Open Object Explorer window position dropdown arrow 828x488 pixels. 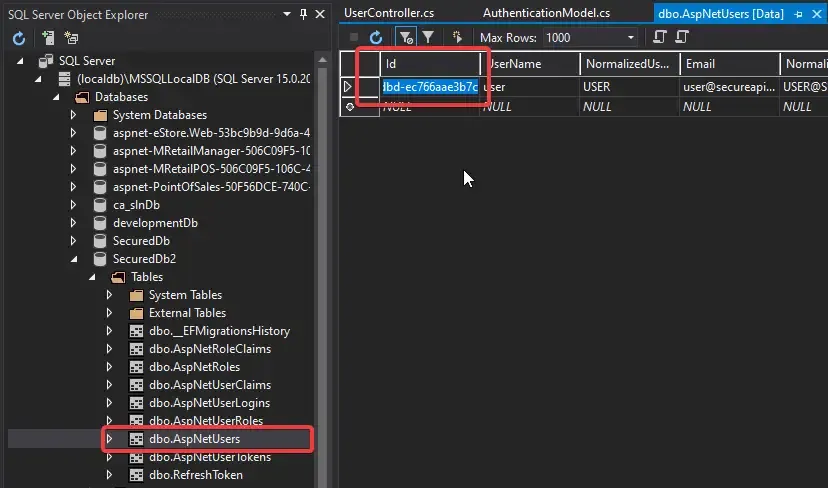[x=287, y=14]
